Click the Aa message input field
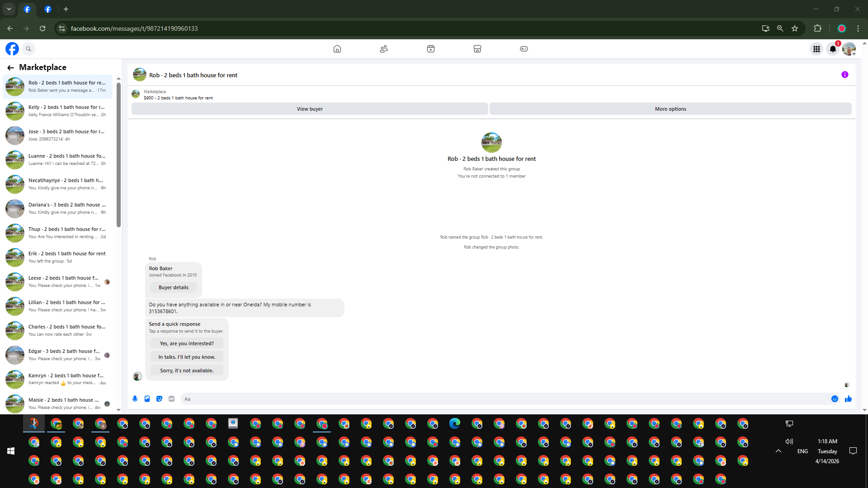Screen dimensions: 868x488 point(502,399)
